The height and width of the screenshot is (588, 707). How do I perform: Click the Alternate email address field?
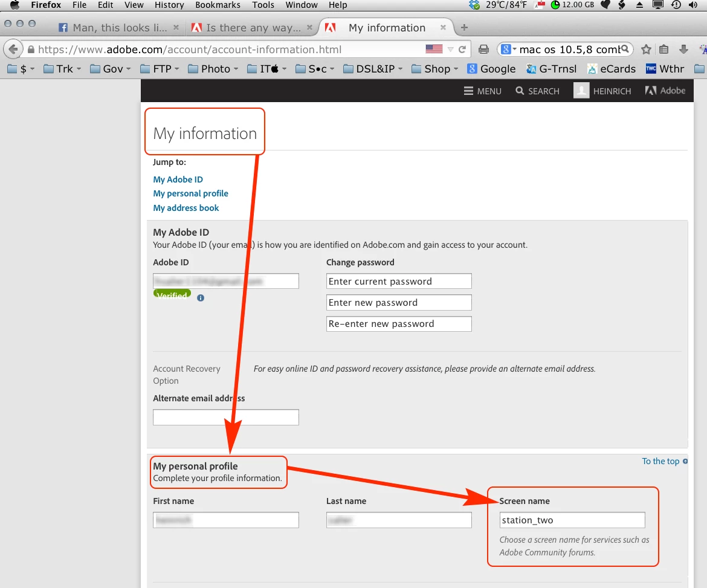(226, 417)
